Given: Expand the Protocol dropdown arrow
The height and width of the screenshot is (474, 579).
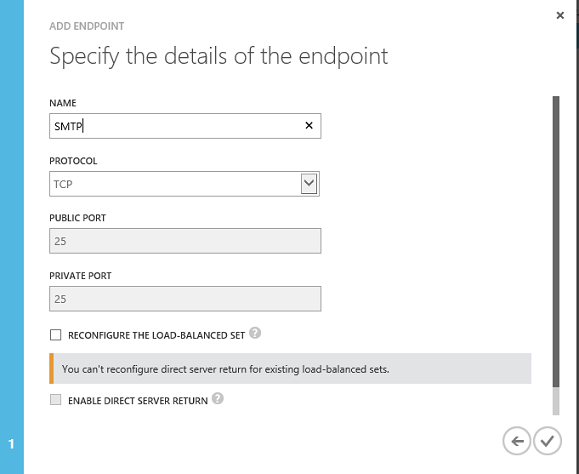Looking at the screenshot, I should point(309,183).
